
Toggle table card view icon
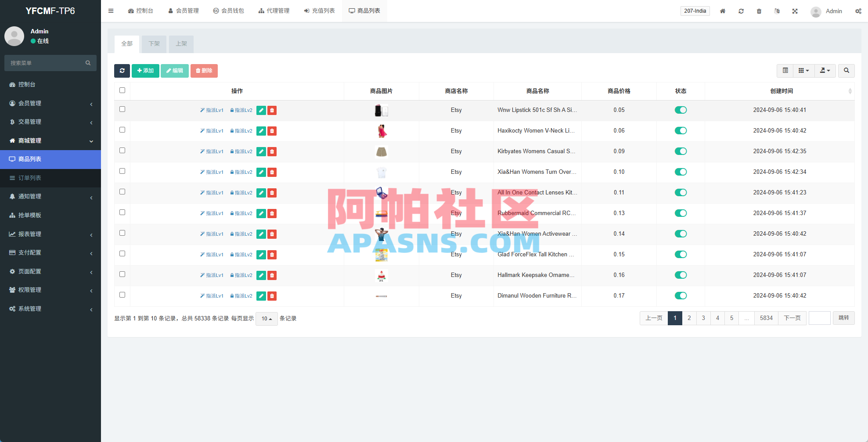click(x=785, y=71)
